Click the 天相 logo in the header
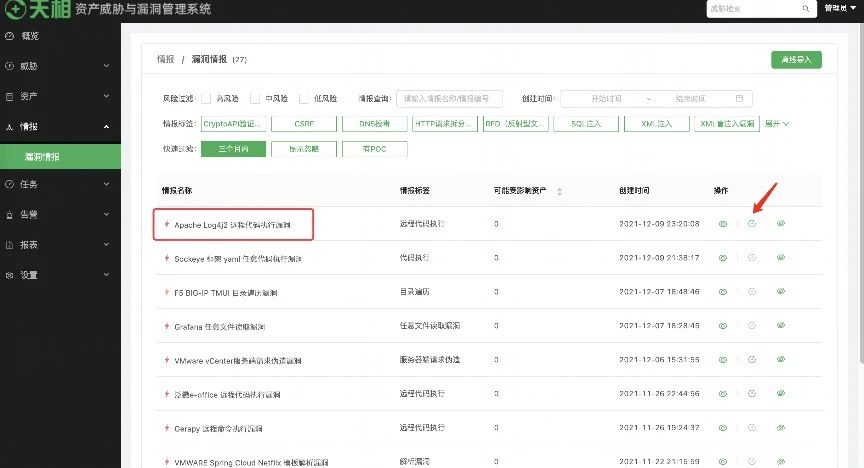 pyautogui.click(x=36, y=9)
